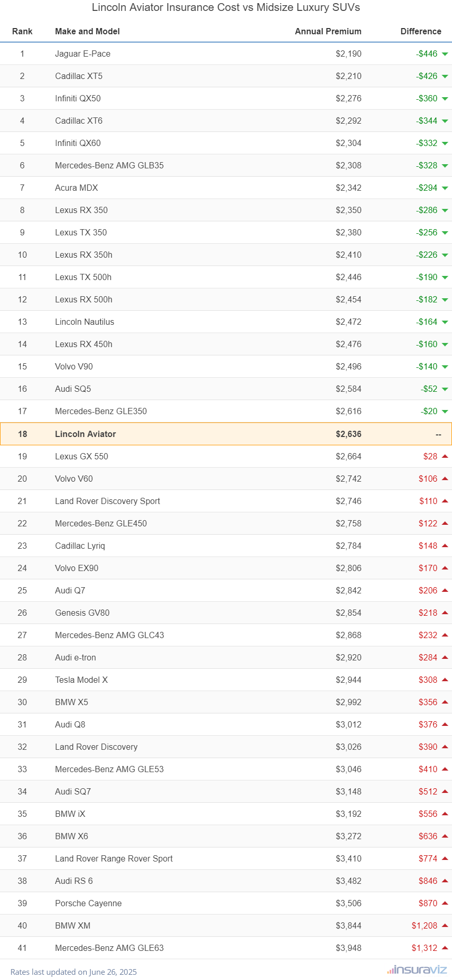
Task: Click the Insuraviz logo at bottom right
Action: (x=417, y=970)
